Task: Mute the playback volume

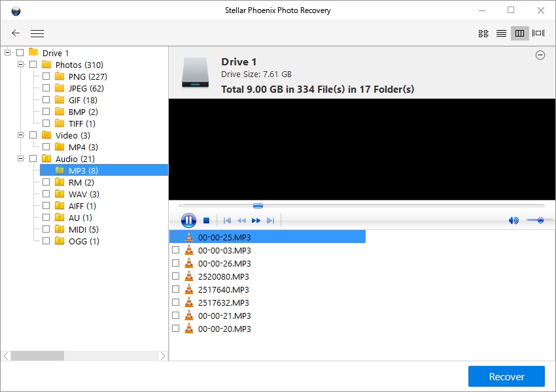Action: [513, 220]
